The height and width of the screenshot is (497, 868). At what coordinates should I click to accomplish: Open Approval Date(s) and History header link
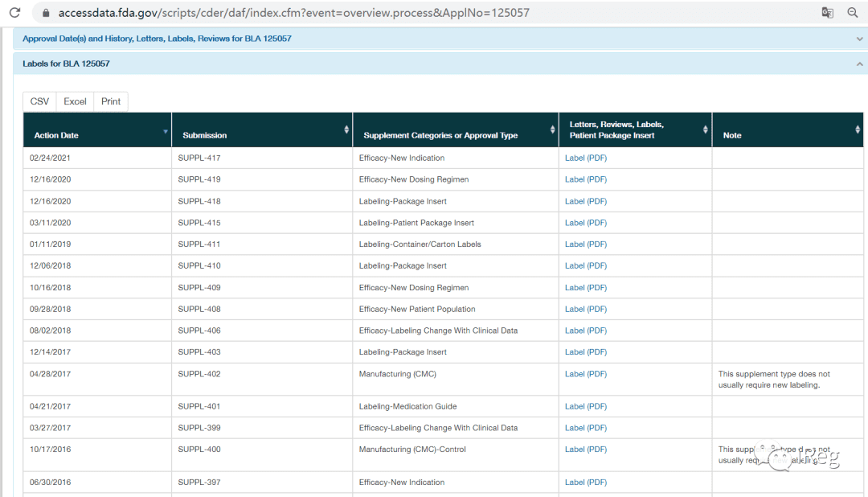coord(157,39)
